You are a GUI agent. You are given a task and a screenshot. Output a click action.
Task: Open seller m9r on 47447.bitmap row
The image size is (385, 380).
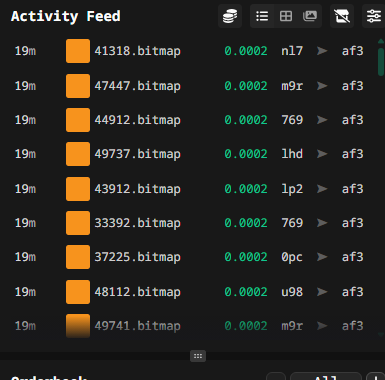tap(292, 86)
